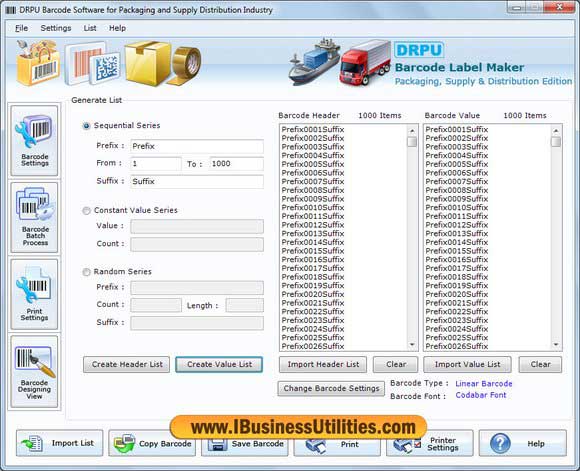Image resolution: width=580 pixels, height=471 pixels.
Task: Click the Print button
Action: tap(337, 444)
